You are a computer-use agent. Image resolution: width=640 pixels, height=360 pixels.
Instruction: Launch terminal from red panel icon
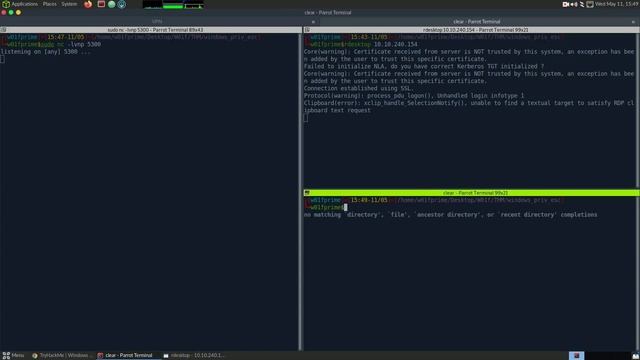tap(101, 4)
